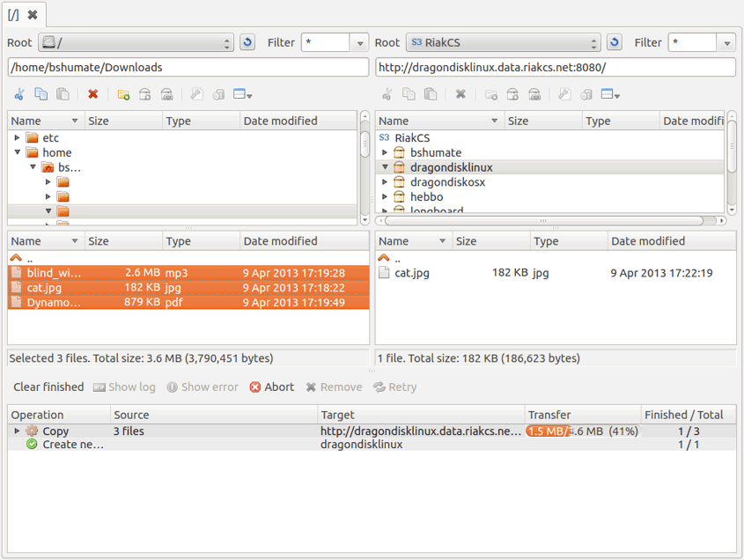This screenshot has width=744, height=560.
Task: Expand the bshumate bucket in the RiakCS tree
Action: pyautogui.click(x=384, y=152)
